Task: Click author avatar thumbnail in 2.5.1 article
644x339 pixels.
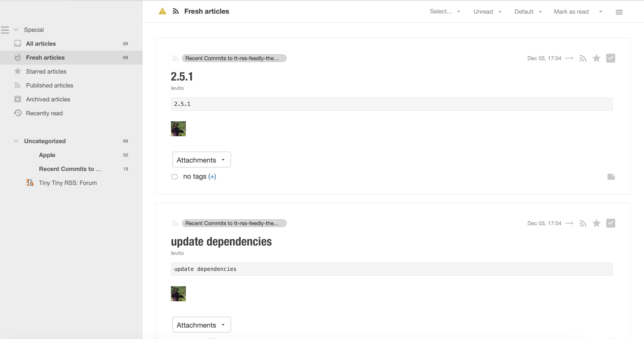Action: pyautogui.click(x=178, y=129)
